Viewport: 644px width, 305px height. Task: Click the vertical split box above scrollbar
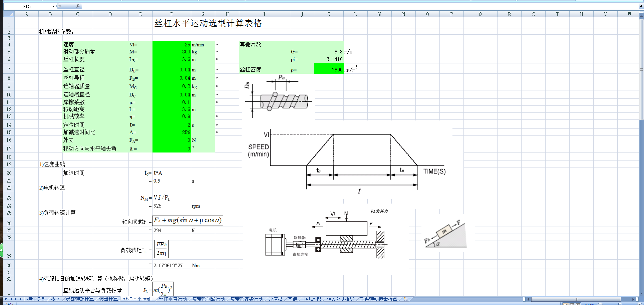[x=641, y=13]
